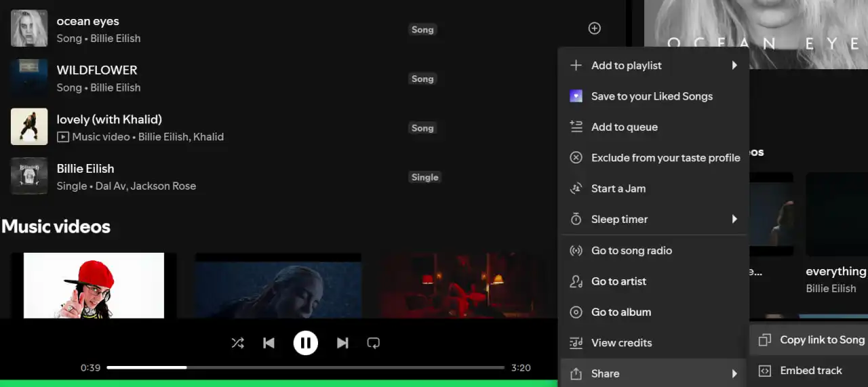Click the Go to album disc icon
The height and width of the screenshot is (387, 868).
[x=576, y=312]
